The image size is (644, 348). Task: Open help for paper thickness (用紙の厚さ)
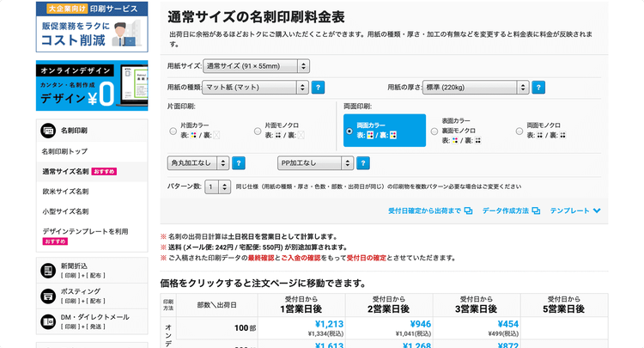point(538,87)
